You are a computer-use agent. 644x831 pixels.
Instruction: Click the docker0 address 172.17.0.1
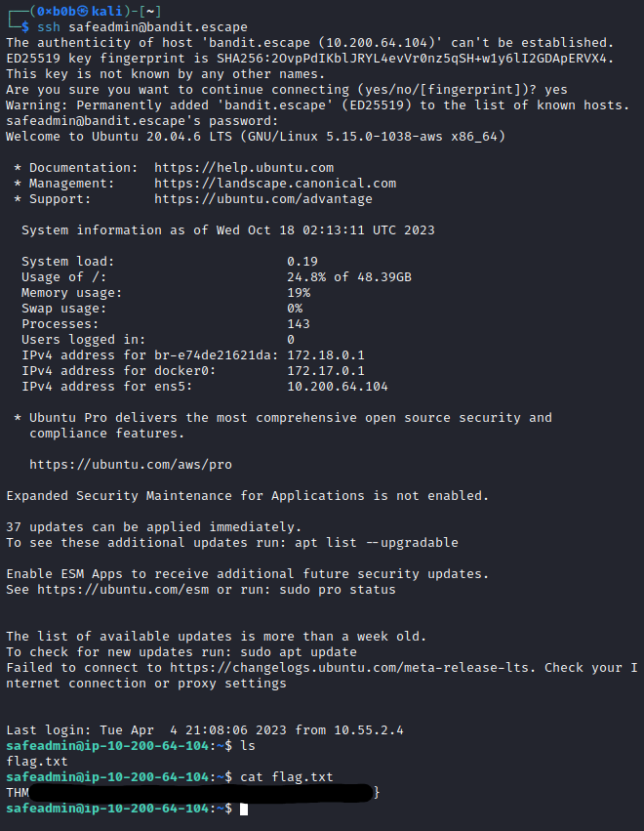[x=326, y=371]
